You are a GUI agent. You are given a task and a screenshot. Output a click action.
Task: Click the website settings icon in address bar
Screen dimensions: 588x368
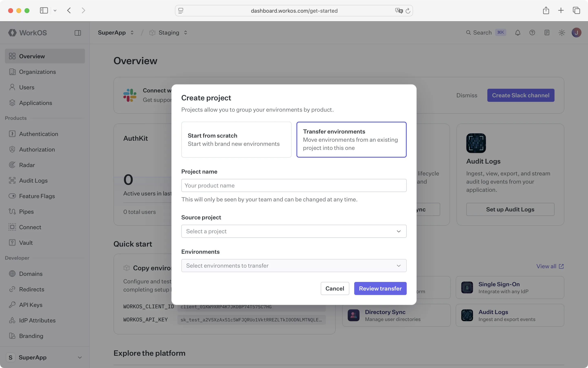click(x=181, y=11)
